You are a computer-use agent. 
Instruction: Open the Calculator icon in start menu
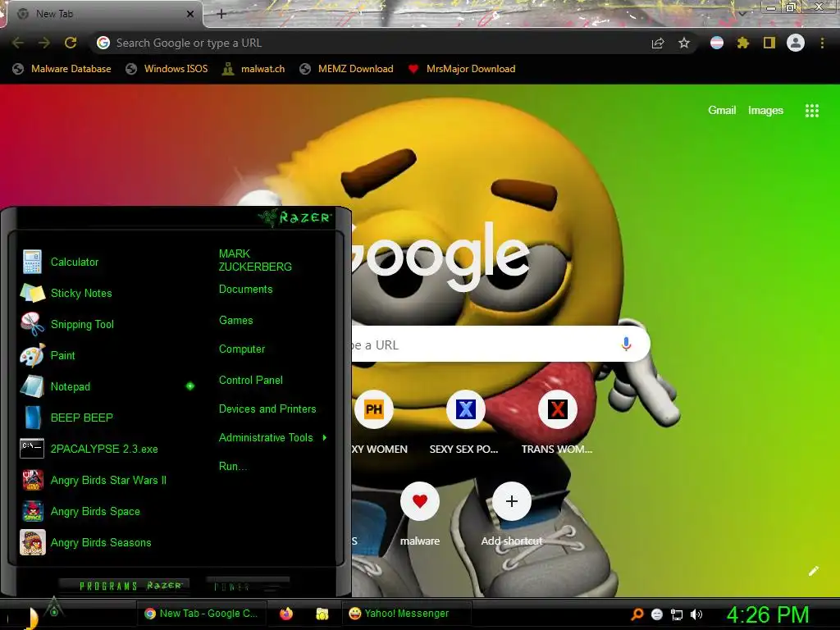pyautogui.click(x=32, y=262)
